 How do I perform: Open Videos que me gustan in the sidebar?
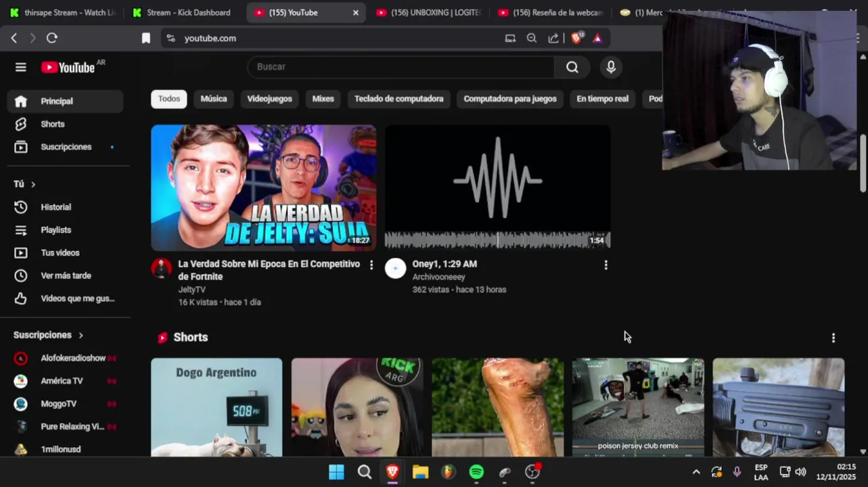point(65,298)
